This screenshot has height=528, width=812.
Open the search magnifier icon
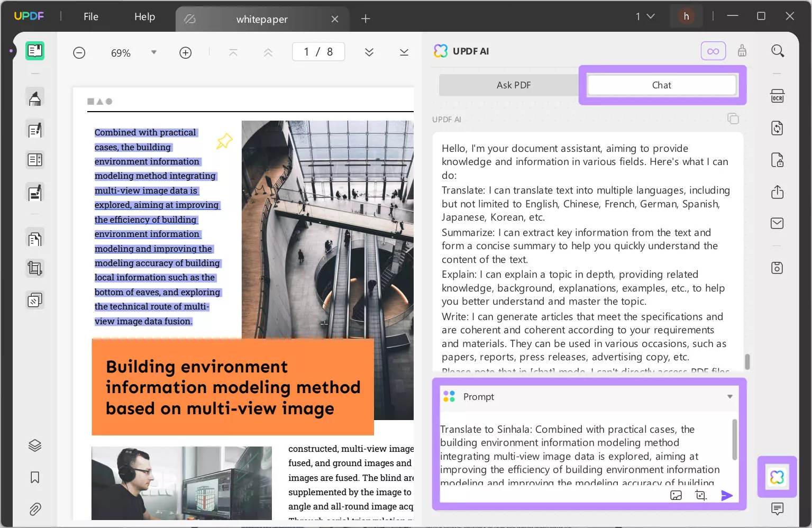(x=777, y=51)
